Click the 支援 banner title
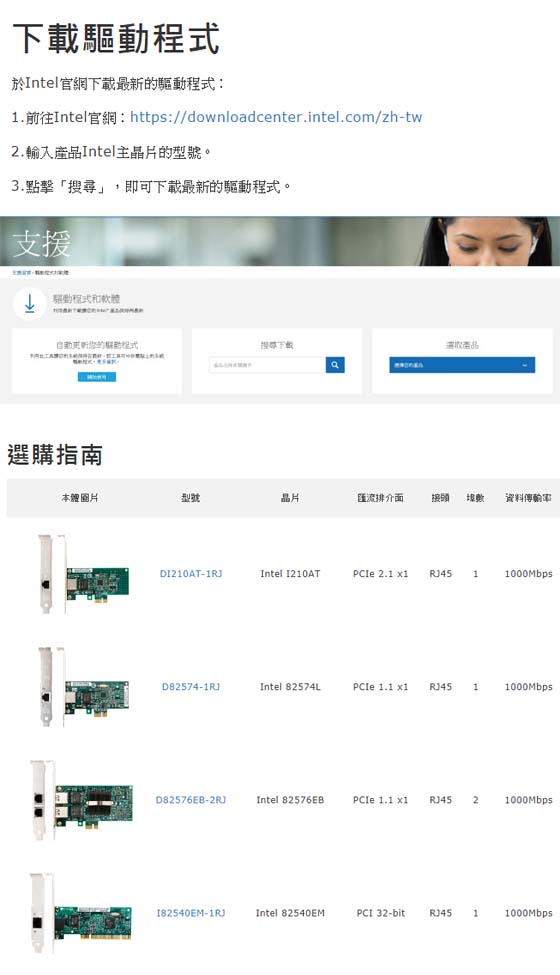Viewport: 560px width, 975px height. [x=42, y=243]
